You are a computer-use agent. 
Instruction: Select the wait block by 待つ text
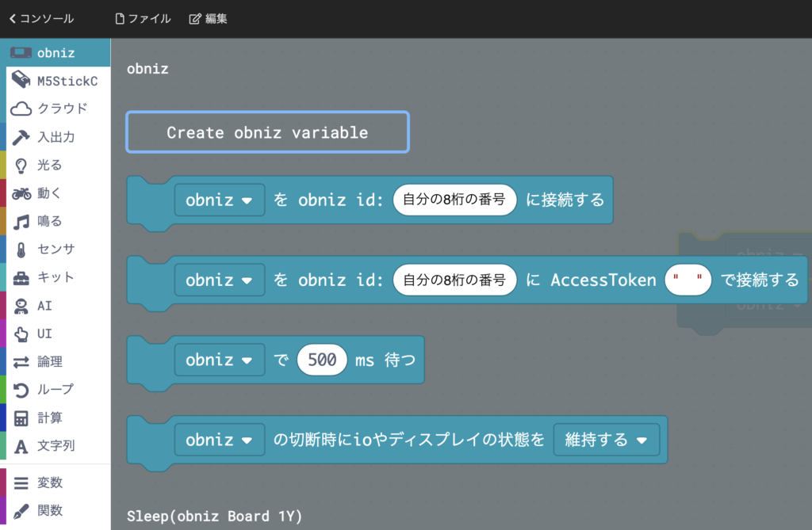(x=400, y=360)
